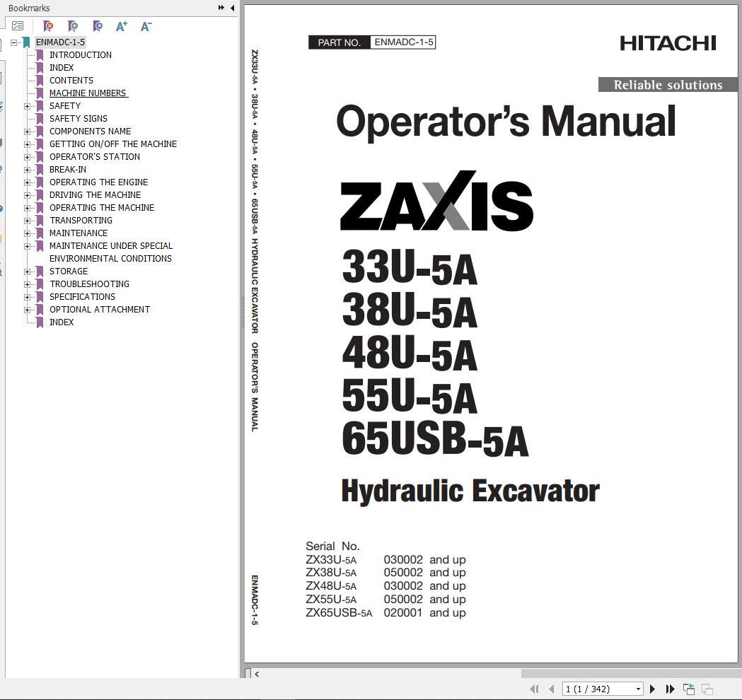Screen dimensions: 742x700
Task: Jump to the last page
Action: [x=670, y=689]
